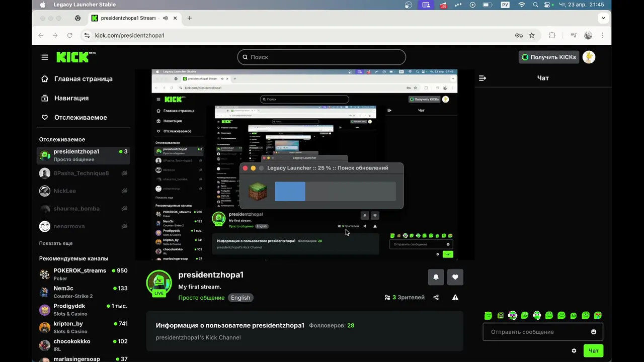The width and height of the screenshot is (644, 362).
Task: Focus the Поиск search field
Action: click(x=321, y=57)
